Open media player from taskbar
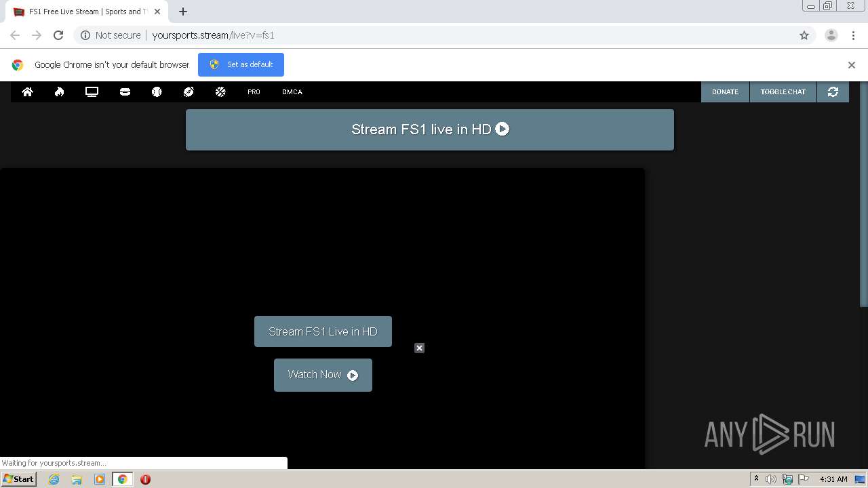Image resolution: width=868 pixels, height=488 pixels. [100, 479]
